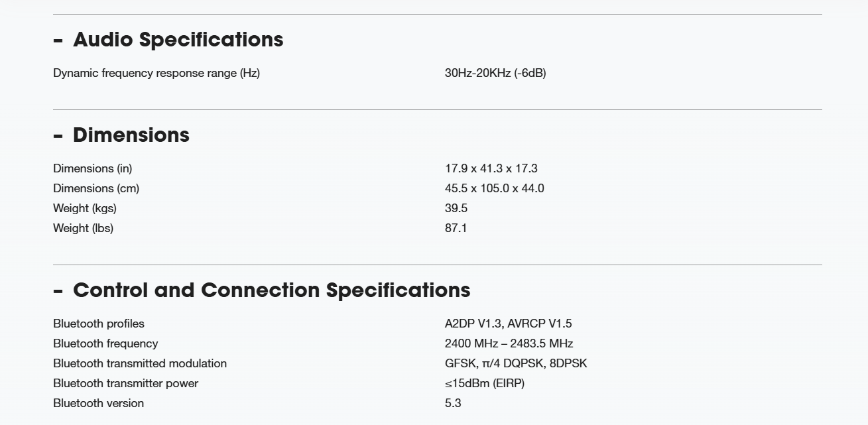Collapse Control and Connection section minus icon
The image size is (868, 425).
click(58, 292)
